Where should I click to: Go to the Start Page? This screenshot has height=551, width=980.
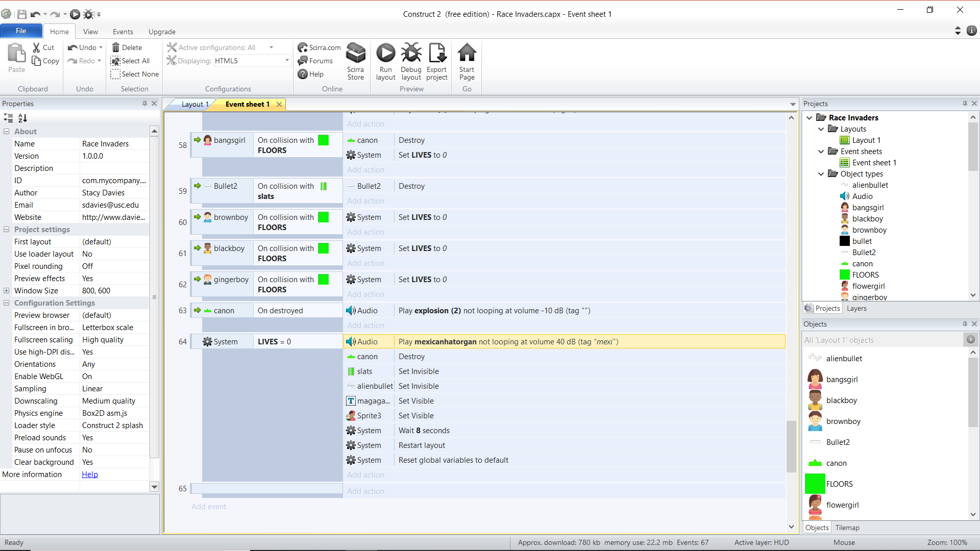coord(467,62)
